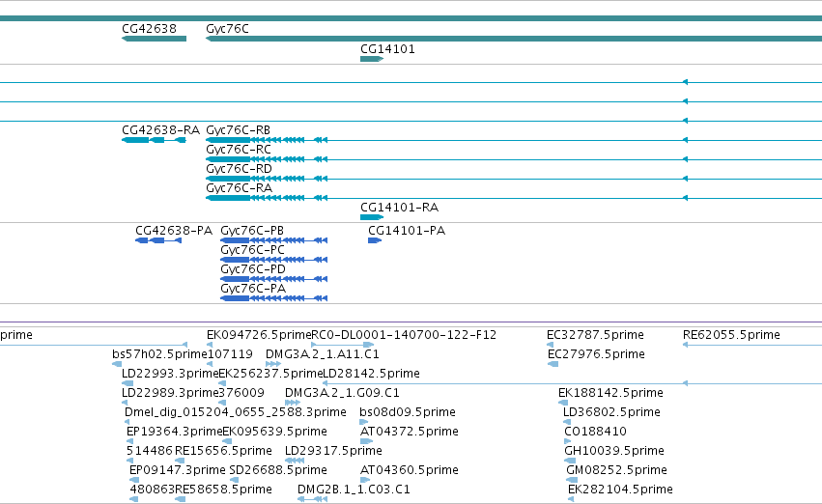Click the AT04360.5prime EST
The height and width of the screenshot is (504, 822).
point(365,481)
